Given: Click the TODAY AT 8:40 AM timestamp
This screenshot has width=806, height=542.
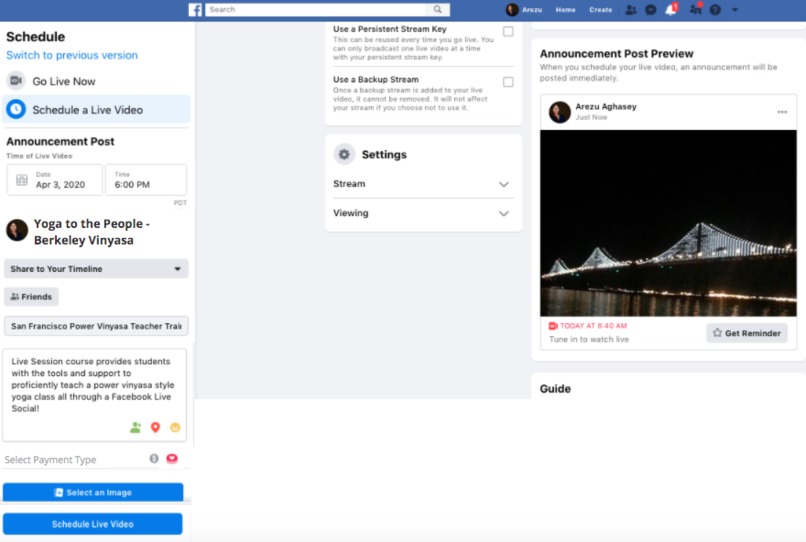Looking at the screenshot, I should coord(593,326).
